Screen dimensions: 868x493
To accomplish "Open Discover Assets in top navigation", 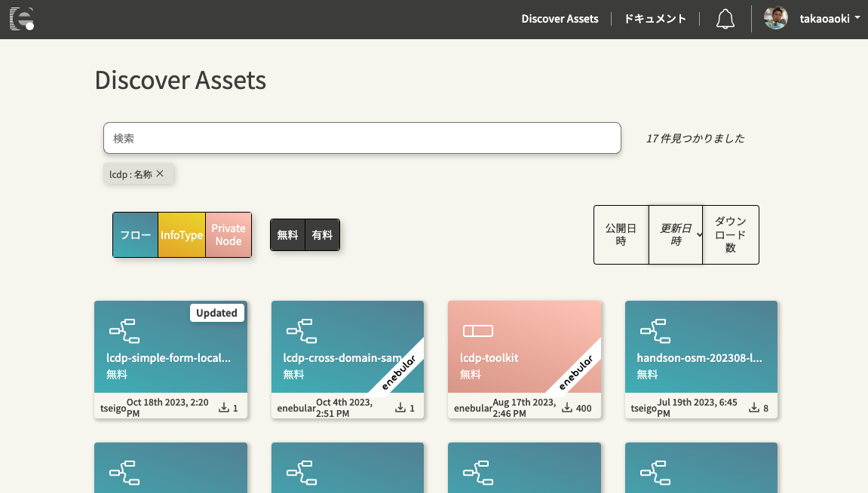I will click(560, 19).
